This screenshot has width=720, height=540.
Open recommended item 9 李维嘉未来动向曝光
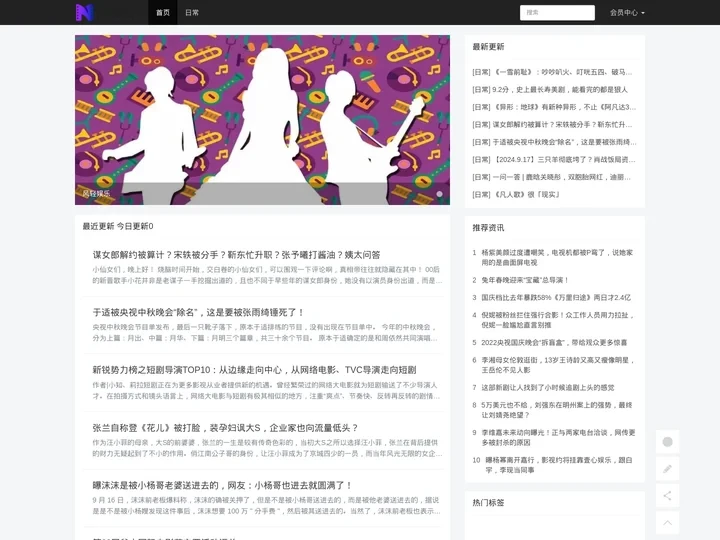pyautogui.click(x=558, y=438)
